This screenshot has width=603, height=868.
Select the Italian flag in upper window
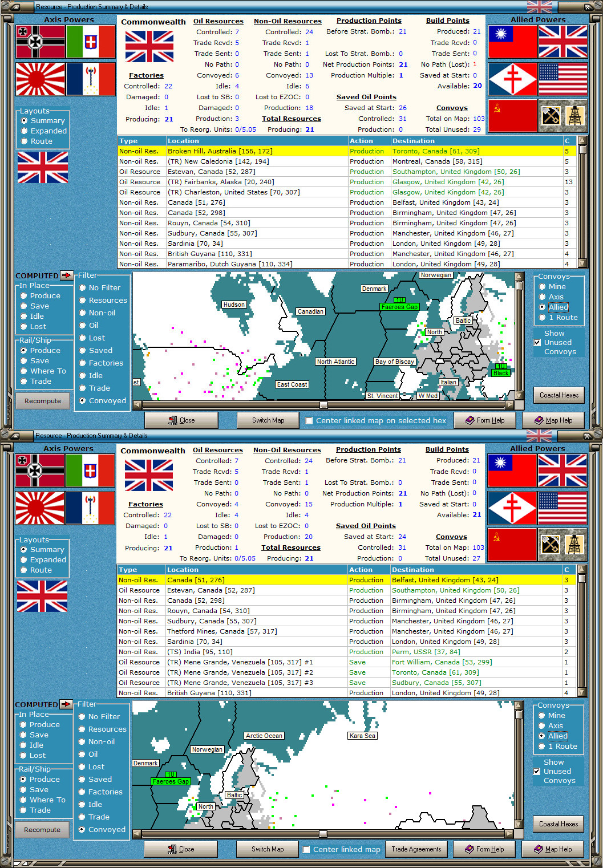91,42
